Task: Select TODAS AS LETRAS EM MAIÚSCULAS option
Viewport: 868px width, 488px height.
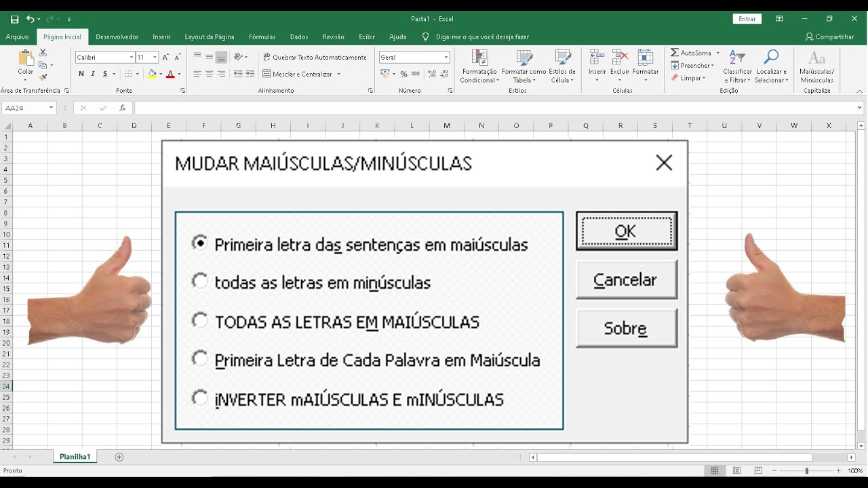Action: click(x=336, y=322)
